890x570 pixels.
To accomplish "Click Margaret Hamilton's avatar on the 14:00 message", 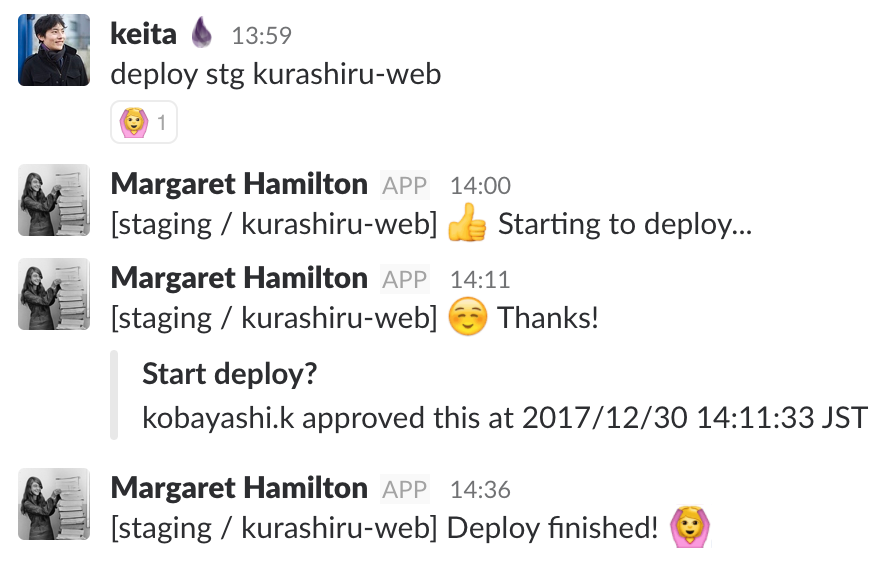I will pos(54,200).
